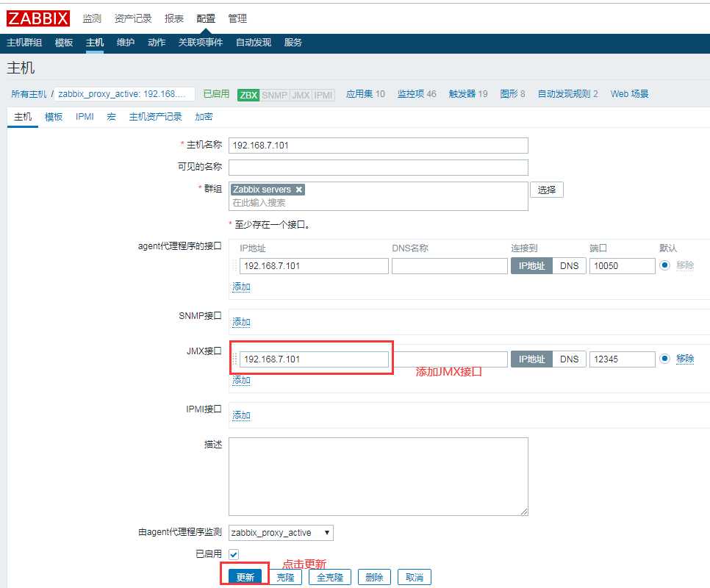
Task: Click the 选择 group button
Action: point(547,190)
